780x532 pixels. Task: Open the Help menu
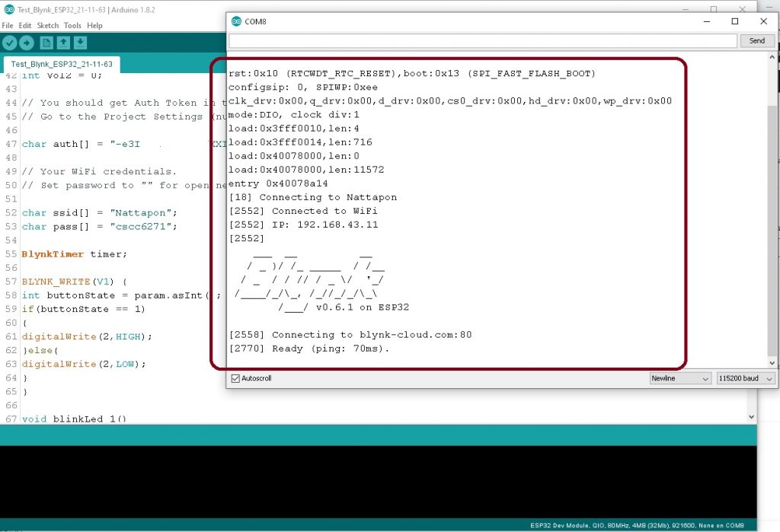point(94,25)
